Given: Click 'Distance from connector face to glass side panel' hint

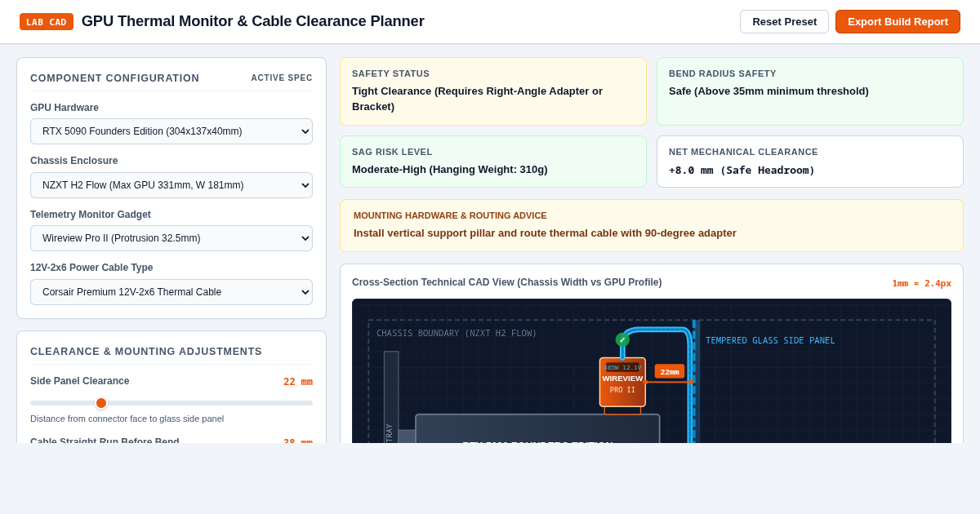Looking at the screenshot, I should pos(127,419).
